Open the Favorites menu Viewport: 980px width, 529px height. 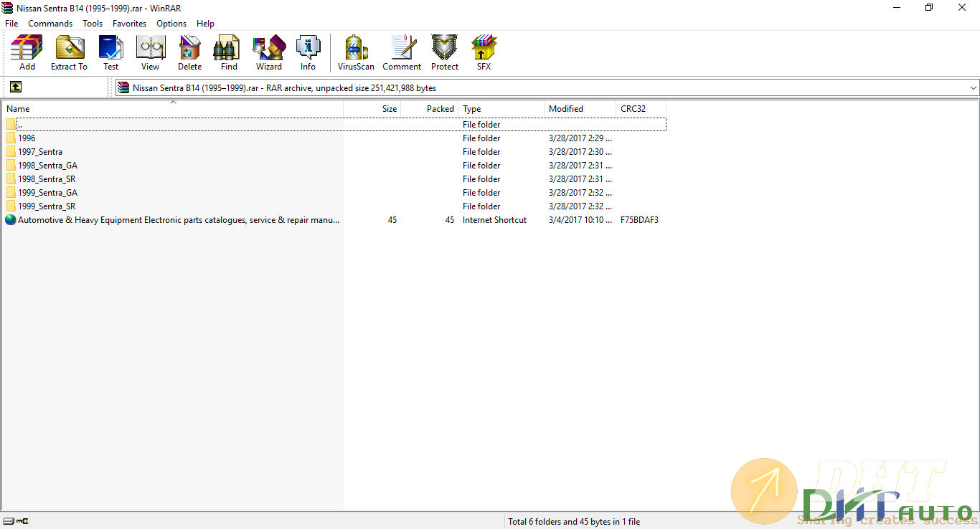(130, 24)
